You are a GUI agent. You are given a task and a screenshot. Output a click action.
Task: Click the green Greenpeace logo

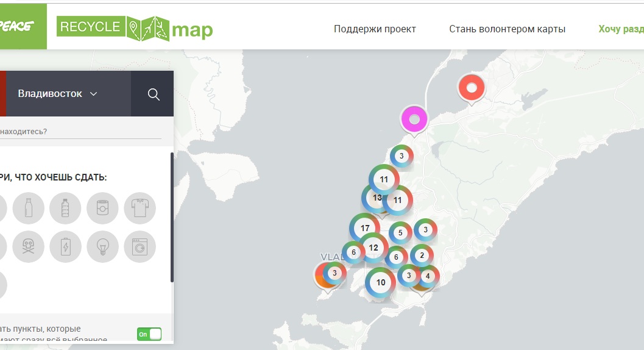pyautogui.click(x=23, y=27)
